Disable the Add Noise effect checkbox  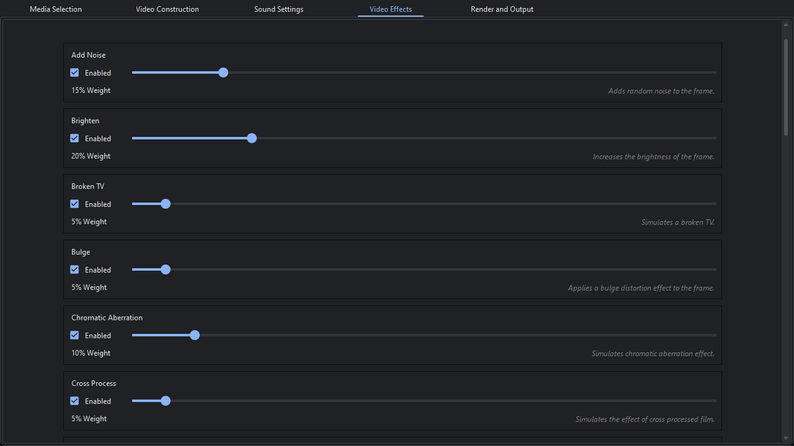75,73
